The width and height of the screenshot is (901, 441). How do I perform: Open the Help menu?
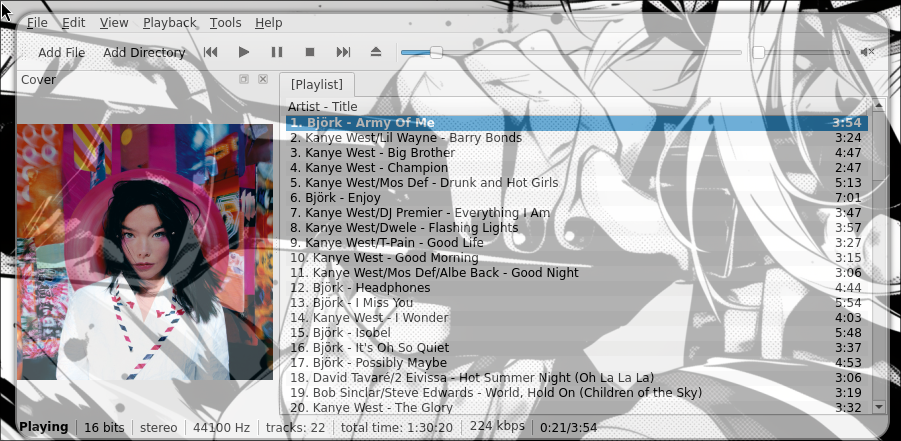click(x=268, y=23)
